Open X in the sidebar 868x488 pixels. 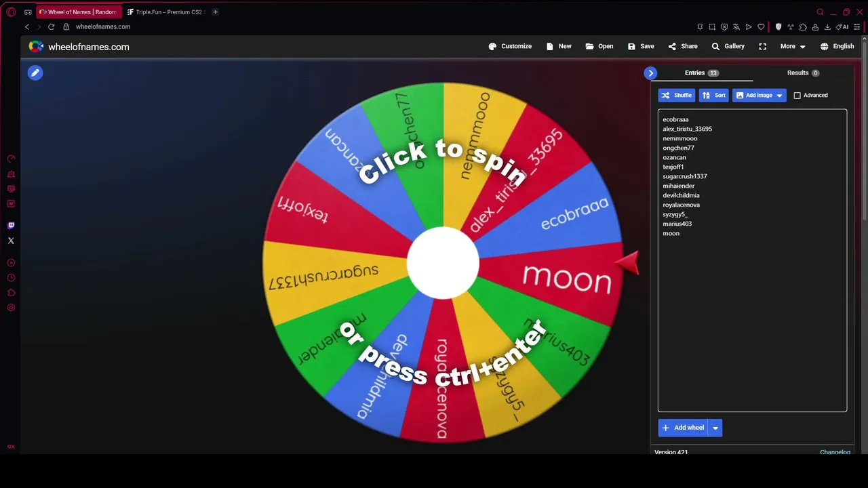11,241
